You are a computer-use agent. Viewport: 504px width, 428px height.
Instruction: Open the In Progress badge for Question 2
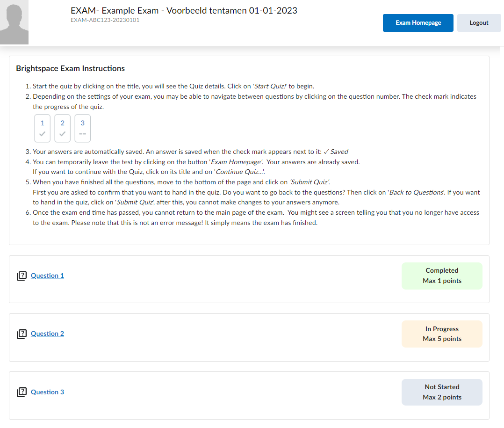(x=441, y=334)
